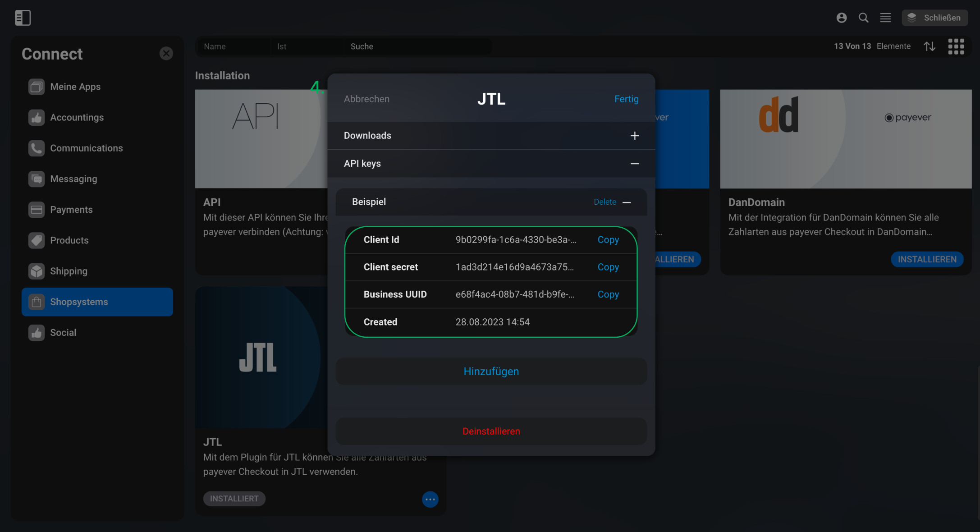Viewport: 980px width, 532px height.
Task: Click the Installation heading
Action: (x=222, y=76)
